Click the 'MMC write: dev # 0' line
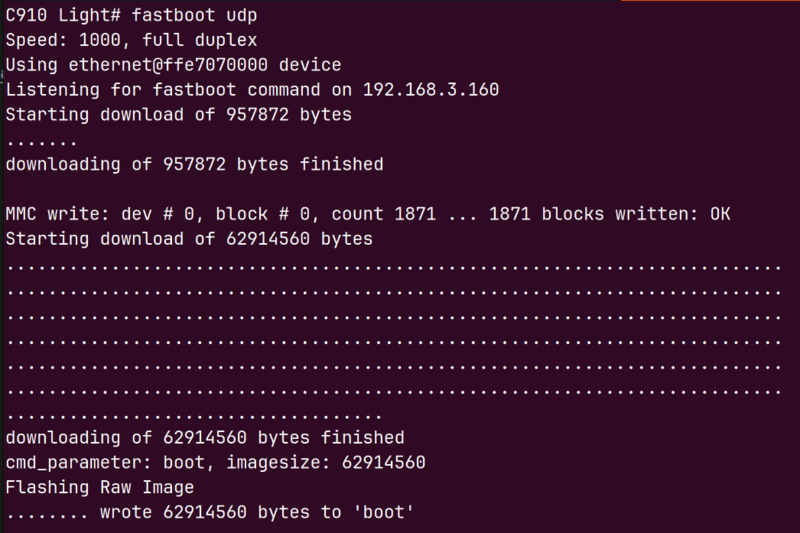 tap(368, 214)
